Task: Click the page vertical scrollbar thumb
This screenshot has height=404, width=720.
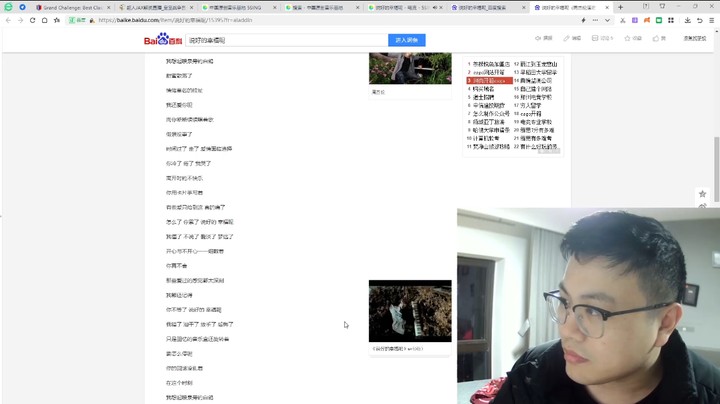Action: (x=716, y=169)
